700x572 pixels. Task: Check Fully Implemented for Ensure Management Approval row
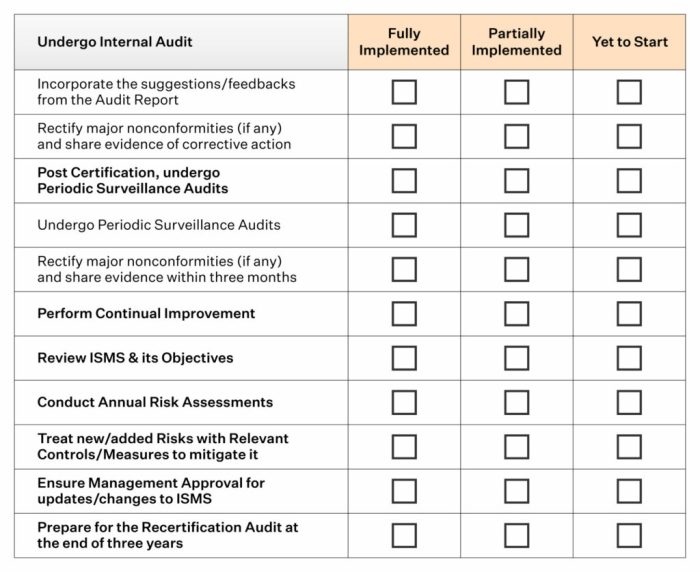point(404,491)
